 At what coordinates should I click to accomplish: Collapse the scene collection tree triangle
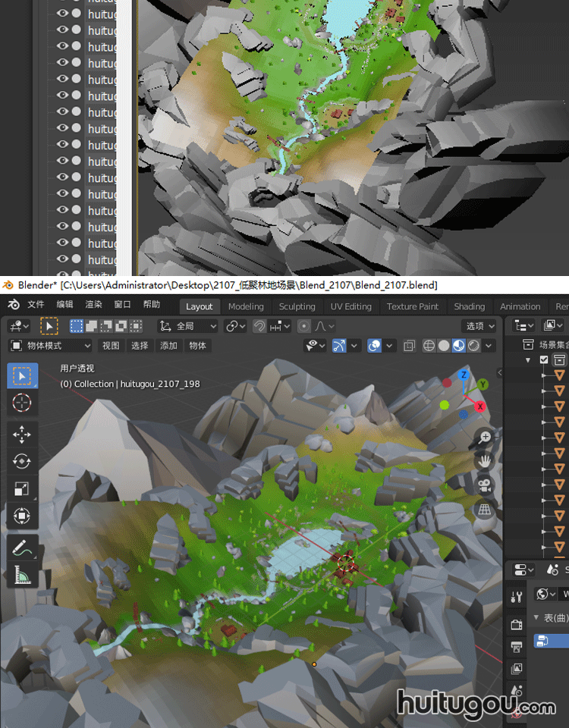tap(528, 360)
